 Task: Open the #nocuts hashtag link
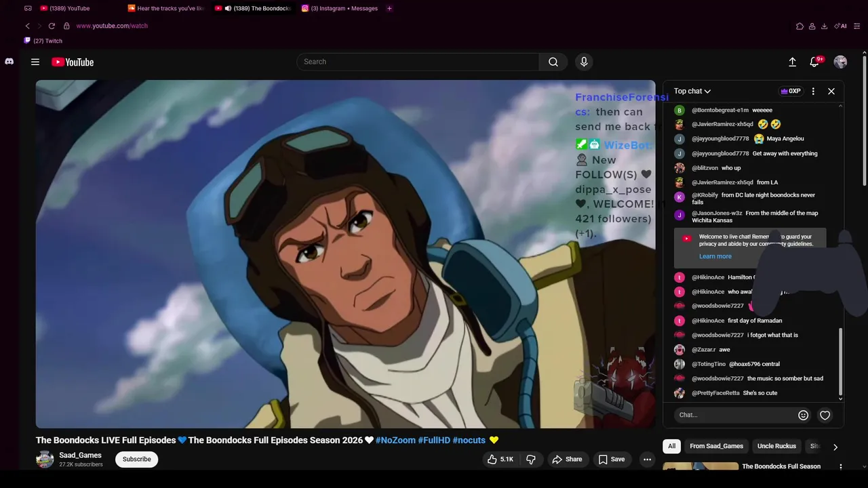469,440
